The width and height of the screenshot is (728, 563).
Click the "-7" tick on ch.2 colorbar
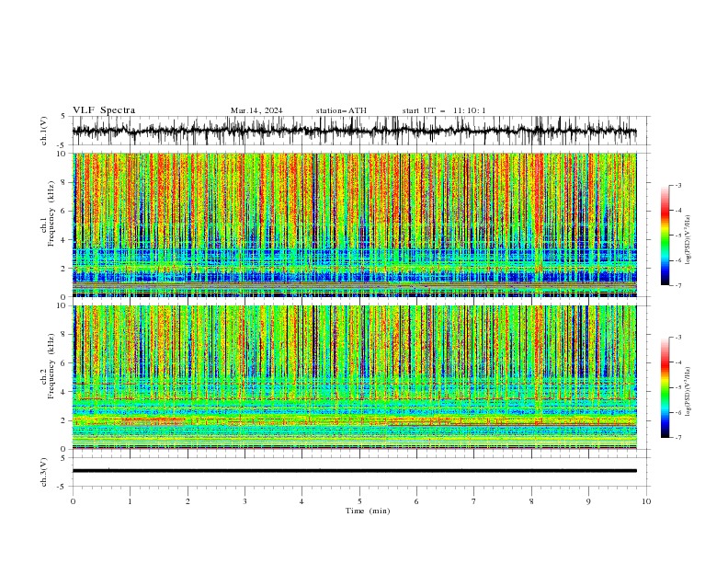[677, 438]
